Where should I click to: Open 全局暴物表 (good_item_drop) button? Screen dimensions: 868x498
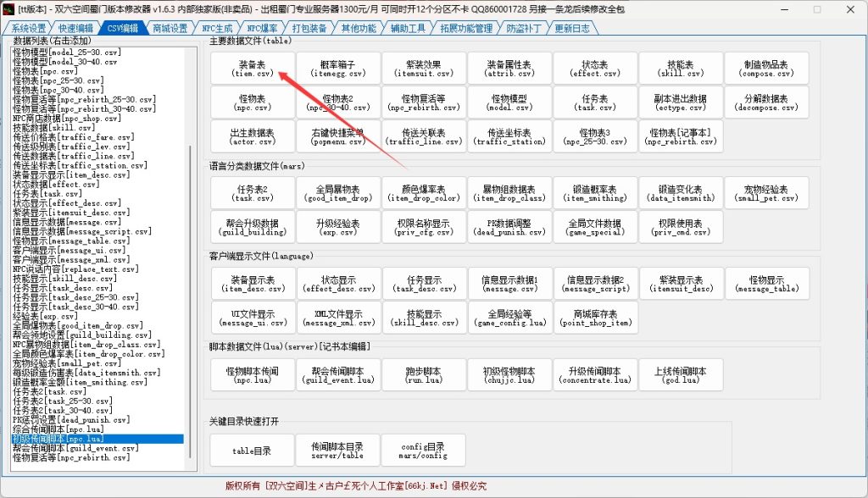coord(337,193)
